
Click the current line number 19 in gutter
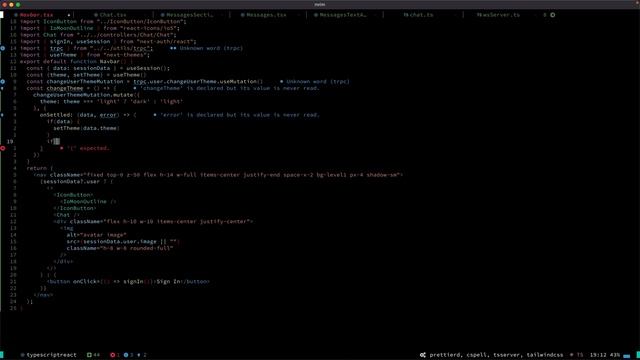(10, 142)
